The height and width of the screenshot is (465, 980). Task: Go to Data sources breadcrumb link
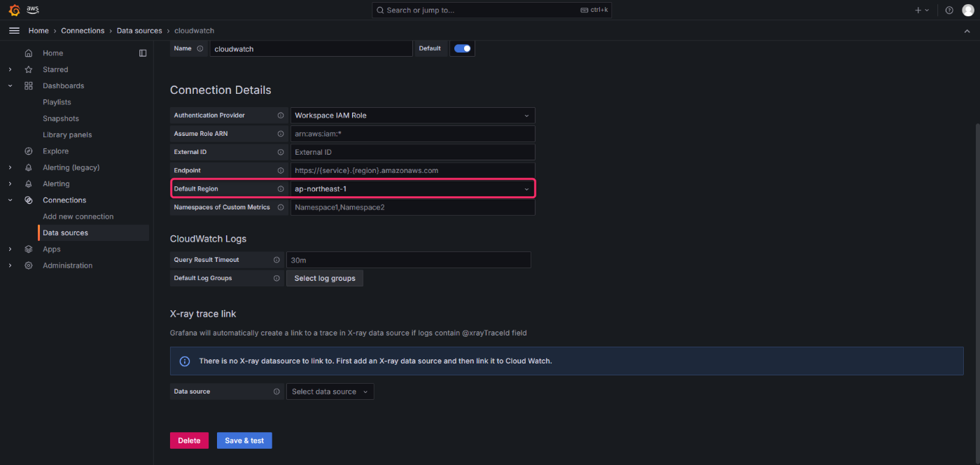(x=139, y=31)
